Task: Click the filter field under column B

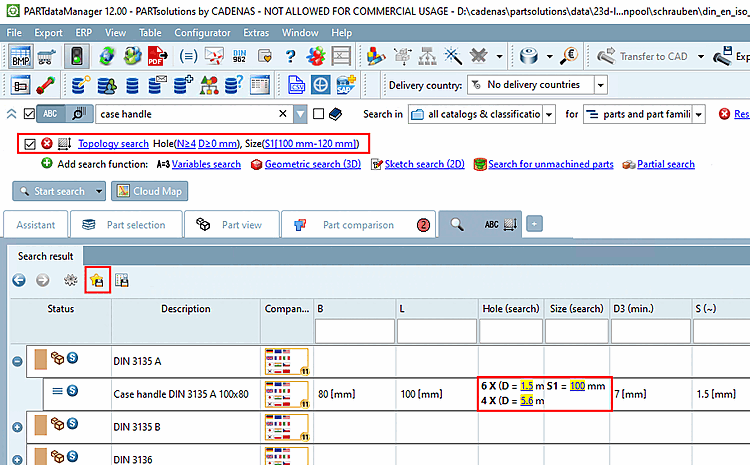Action: (x=355, y=332)
